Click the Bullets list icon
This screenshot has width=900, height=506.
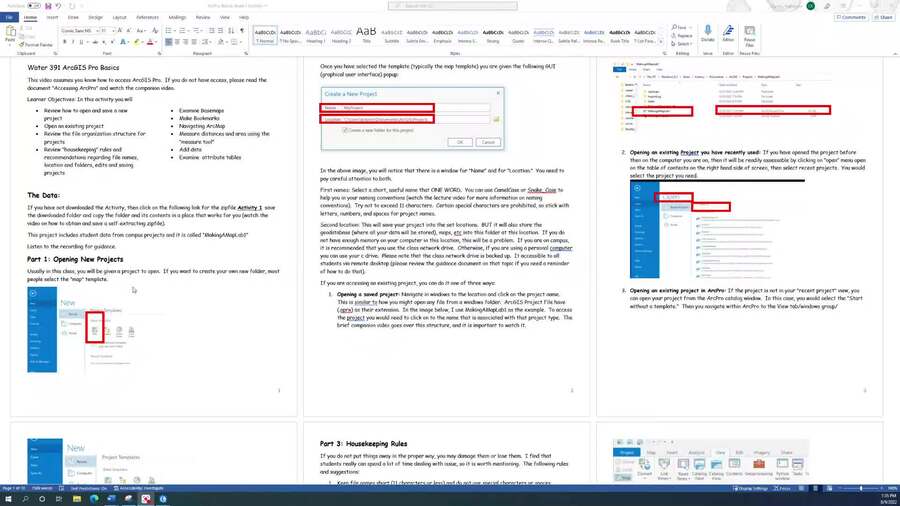169,30
